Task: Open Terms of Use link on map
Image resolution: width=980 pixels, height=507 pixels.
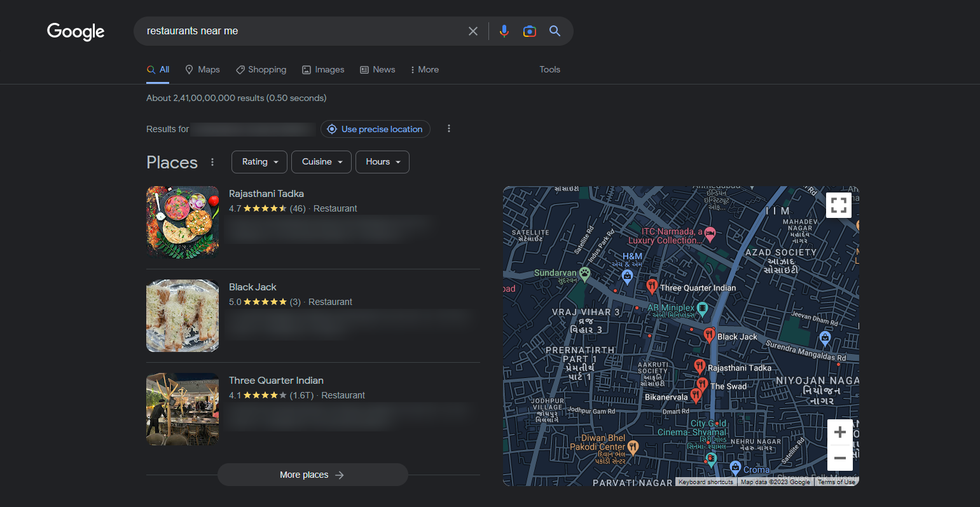Action: coord(836,482)
